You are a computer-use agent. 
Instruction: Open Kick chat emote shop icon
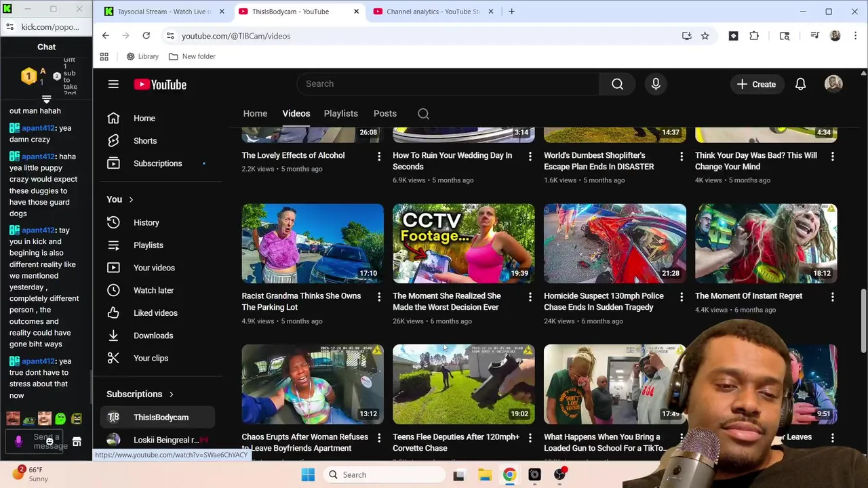point(77,442)
